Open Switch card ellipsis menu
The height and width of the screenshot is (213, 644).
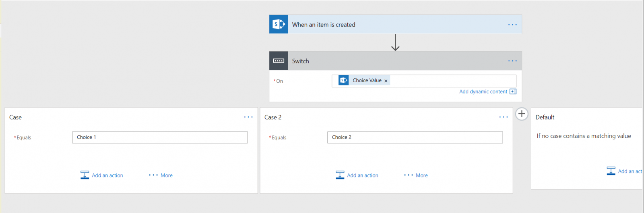(x=512, y=61)
